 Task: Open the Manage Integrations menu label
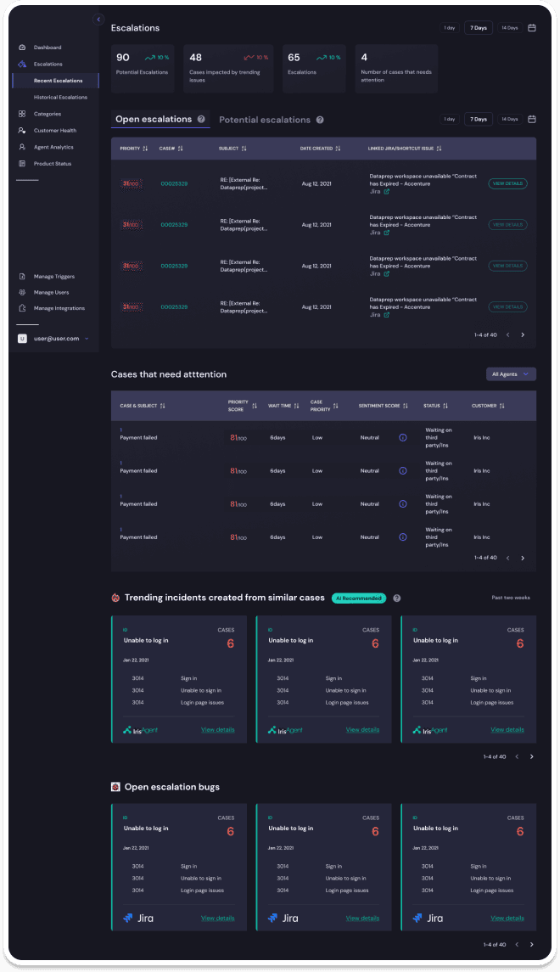click(59, 308)
